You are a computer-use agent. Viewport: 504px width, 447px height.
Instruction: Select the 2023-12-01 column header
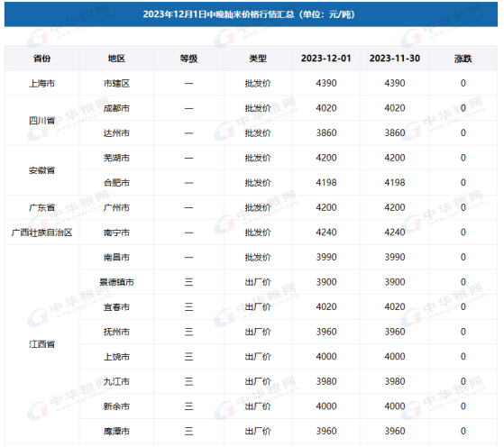point(325,59)
